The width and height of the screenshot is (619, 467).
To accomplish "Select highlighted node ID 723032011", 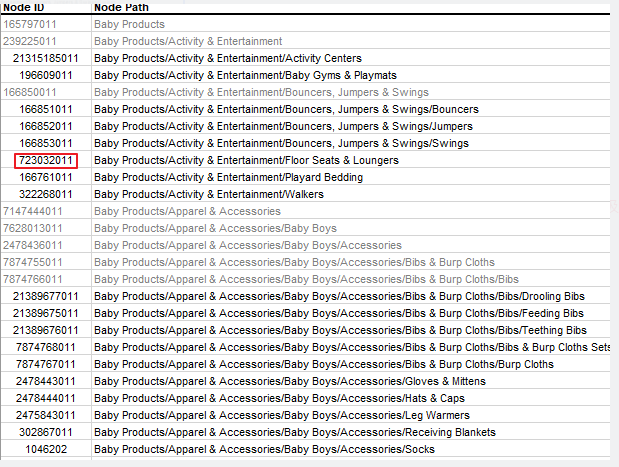I will coord(46,160).
